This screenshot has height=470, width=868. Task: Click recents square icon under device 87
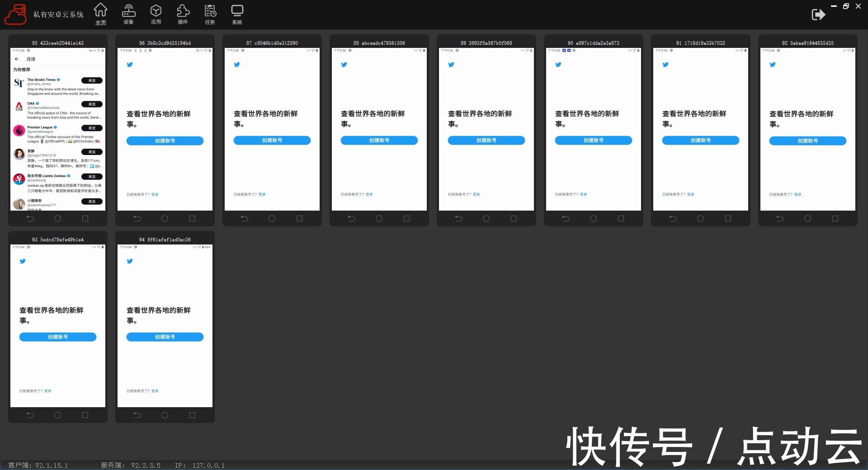click(x=299, y=219)
